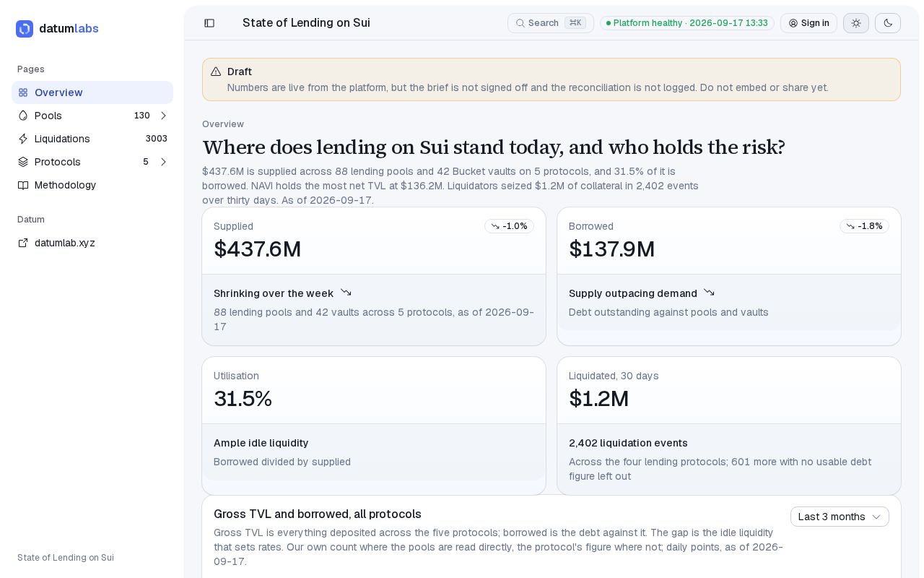The width and height of the screenshot is (924, 578).
Task: Click the $1.2M Liquidated value
Action: (x=599, y=399)
